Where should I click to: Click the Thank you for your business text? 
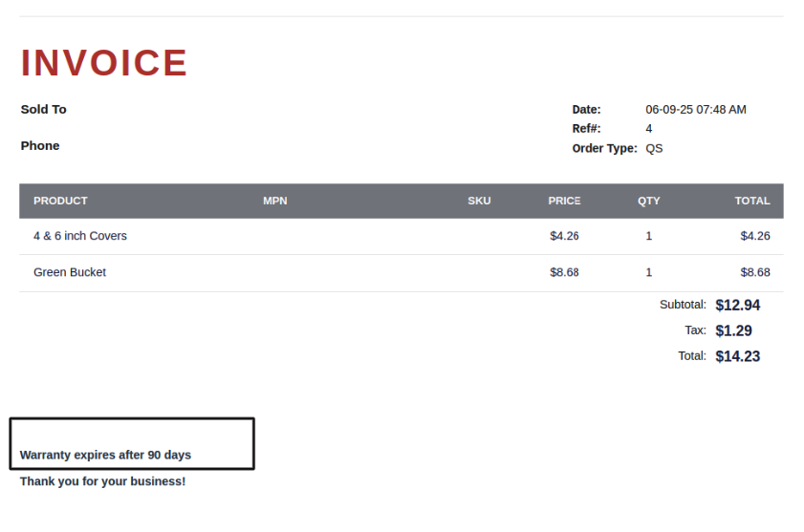[102, 481]
